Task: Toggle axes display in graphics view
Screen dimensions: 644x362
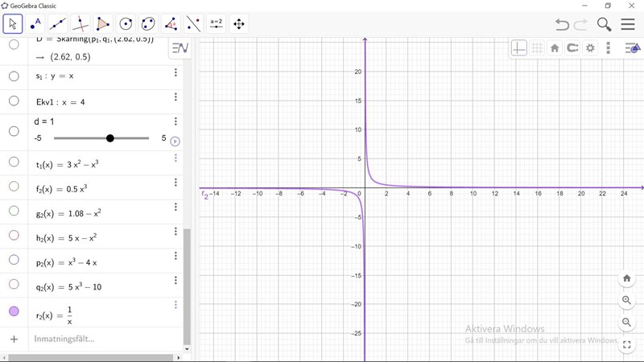Action: 519,48
